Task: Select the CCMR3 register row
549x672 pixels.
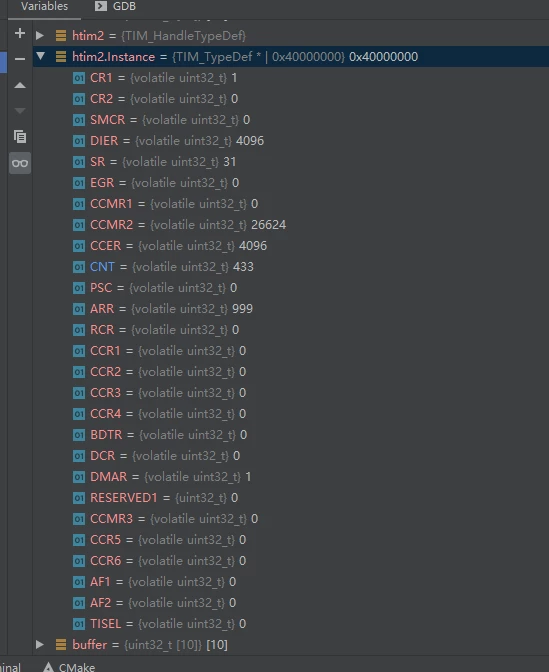Action: 291,519
